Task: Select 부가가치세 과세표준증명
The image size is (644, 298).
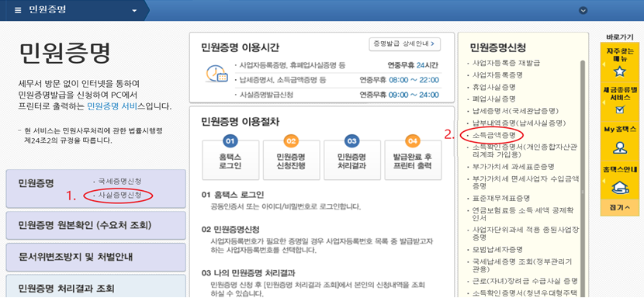Action: coord(513,167)
